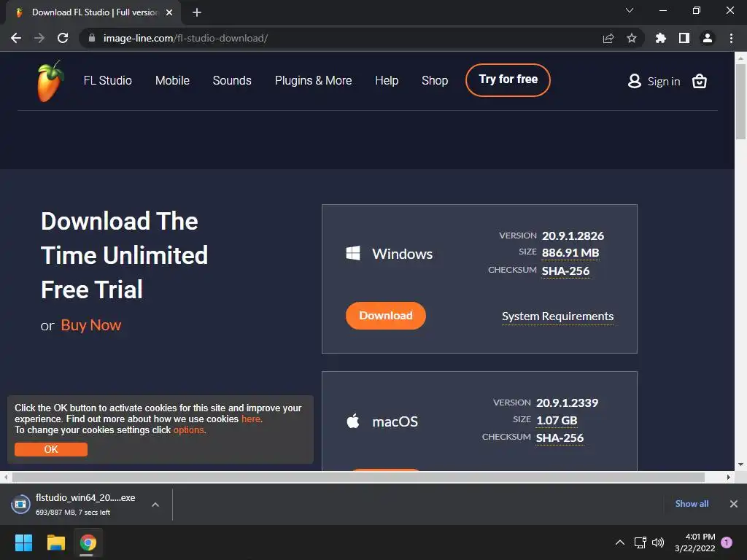
Task: Open the Shop nav menu
Action: [435, 80]
